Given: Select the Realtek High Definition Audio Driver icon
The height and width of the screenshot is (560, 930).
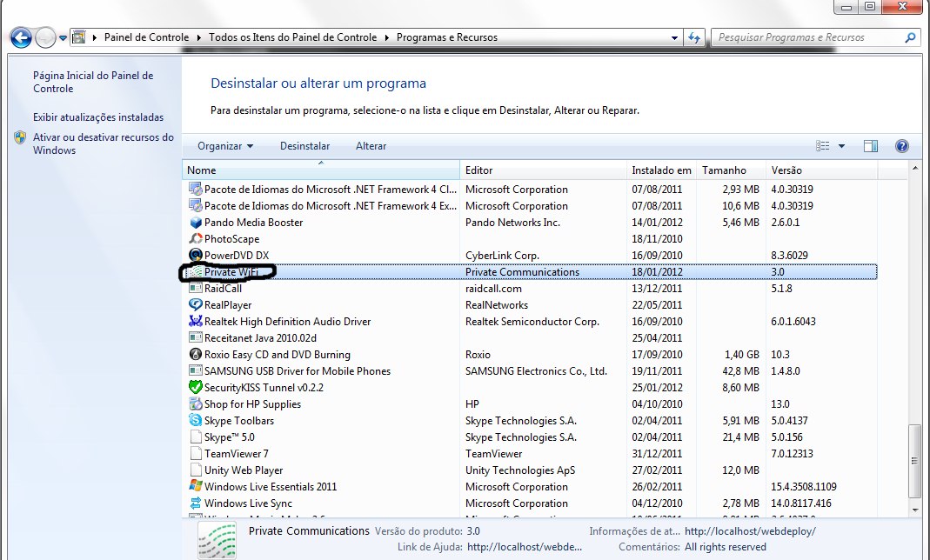Looking at the screenshot, I should (x=195, y=321).
